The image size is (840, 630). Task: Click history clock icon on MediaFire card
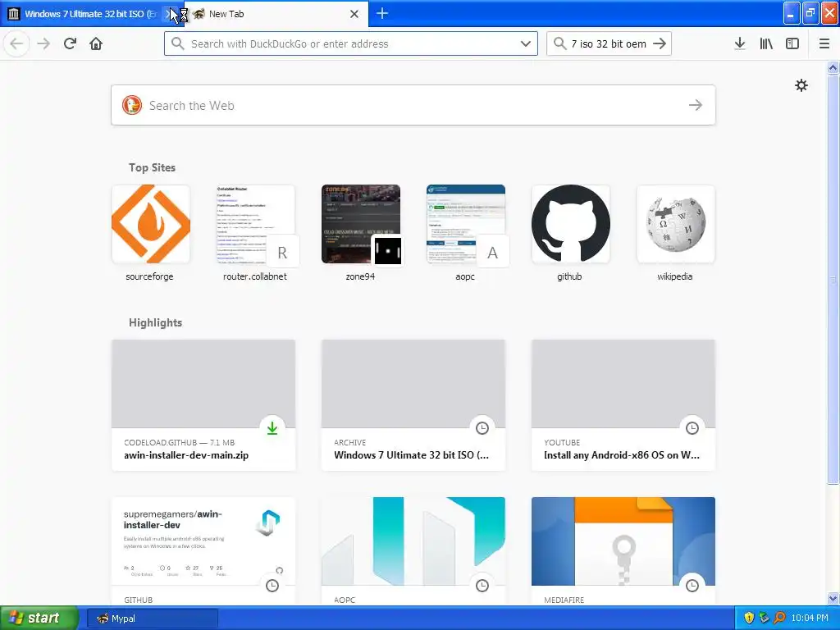(x=692, y=586)
